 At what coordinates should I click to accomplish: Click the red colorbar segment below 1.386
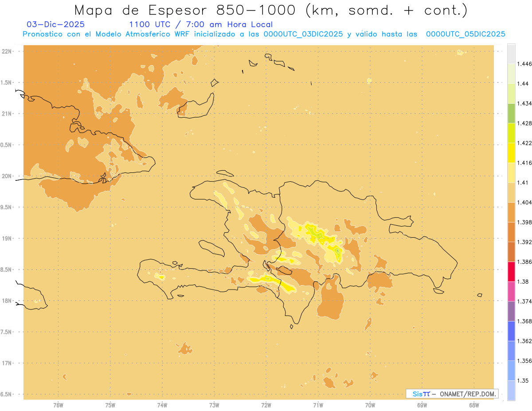(511, 271)
